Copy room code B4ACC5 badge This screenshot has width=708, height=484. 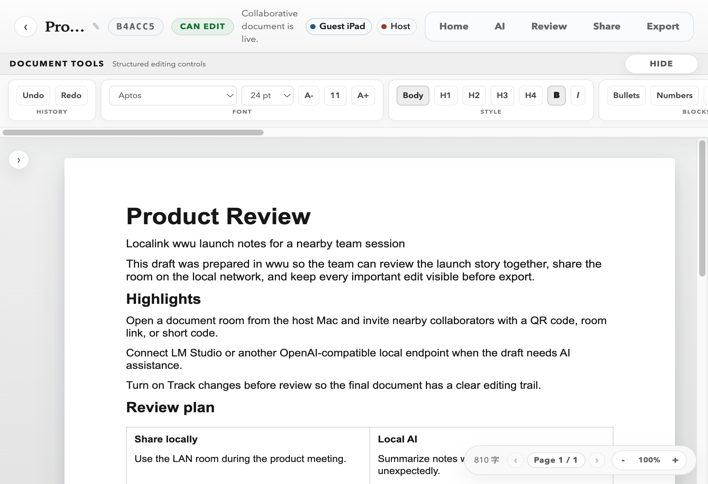(135, 26)
